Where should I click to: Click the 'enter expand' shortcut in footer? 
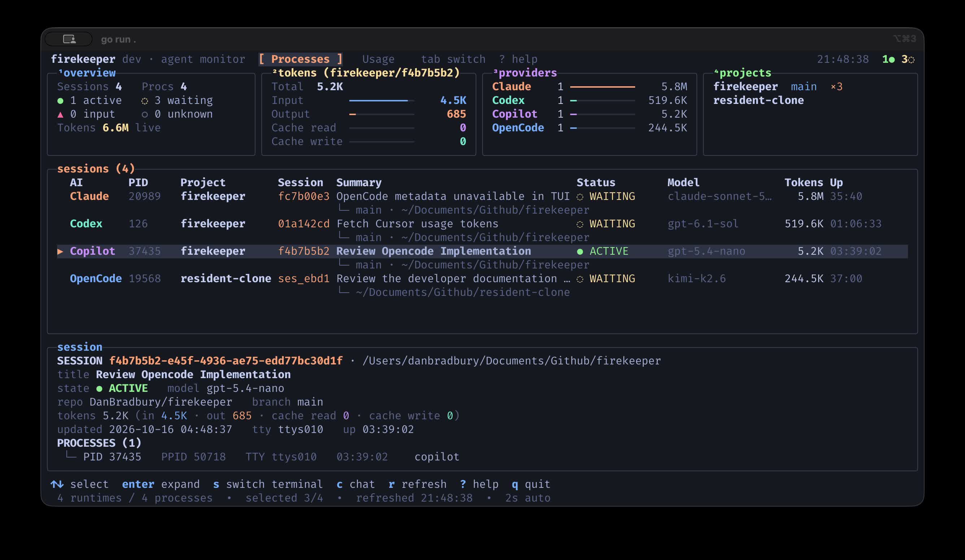tap(161, 484)
